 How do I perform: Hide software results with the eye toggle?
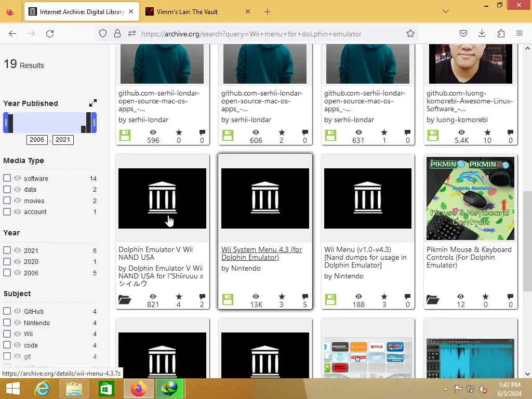(x=17, y=178)
